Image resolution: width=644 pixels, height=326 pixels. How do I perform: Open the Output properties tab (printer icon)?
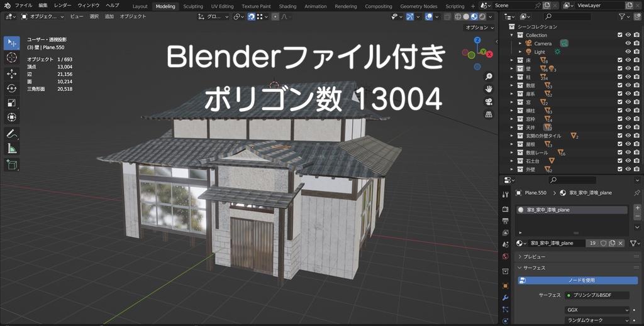click(506, 221)
